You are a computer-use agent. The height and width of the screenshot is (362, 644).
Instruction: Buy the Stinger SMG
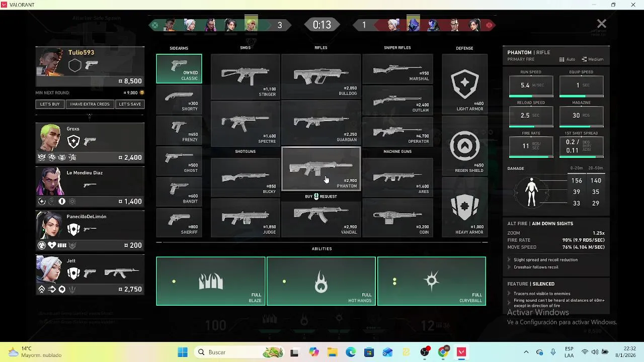click(246, 76)
